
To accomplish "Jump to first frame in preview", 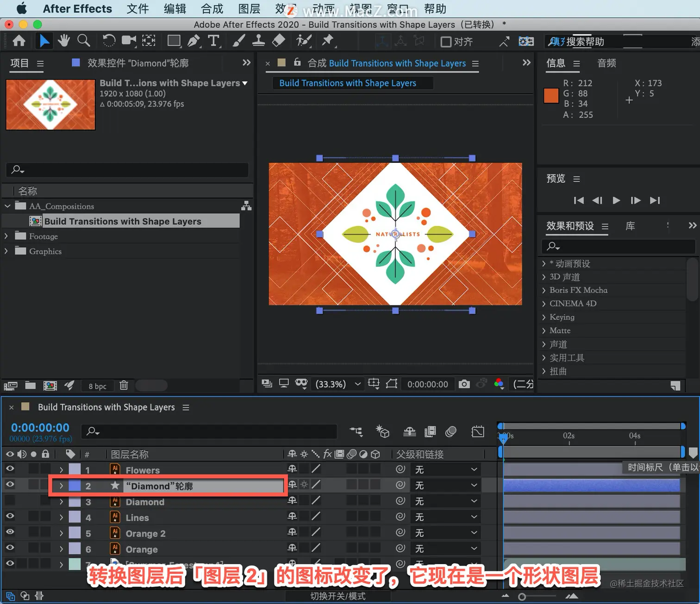I will 579,200.
